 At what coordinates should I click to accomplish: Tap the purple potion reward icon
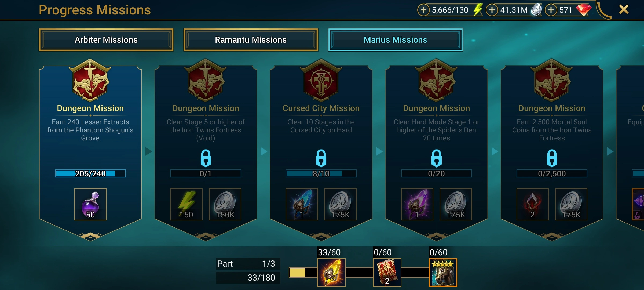coord(90,204)
